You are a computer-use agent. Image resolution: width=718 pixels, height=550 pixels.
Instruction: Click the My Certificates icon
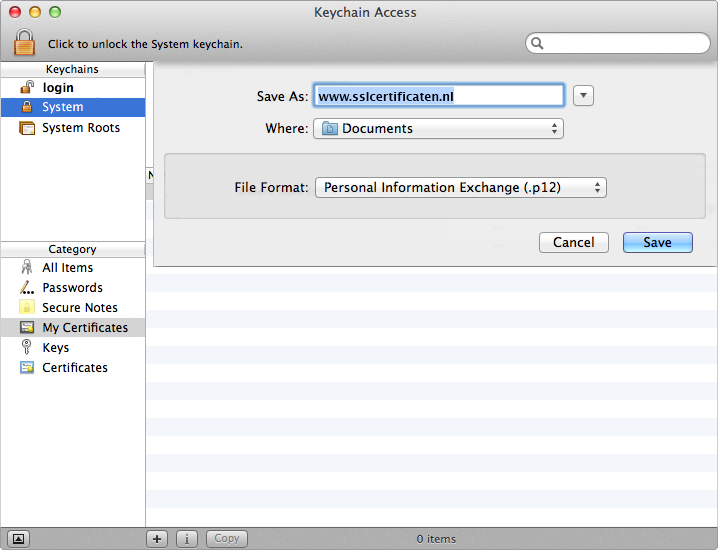tap(27, 327)
